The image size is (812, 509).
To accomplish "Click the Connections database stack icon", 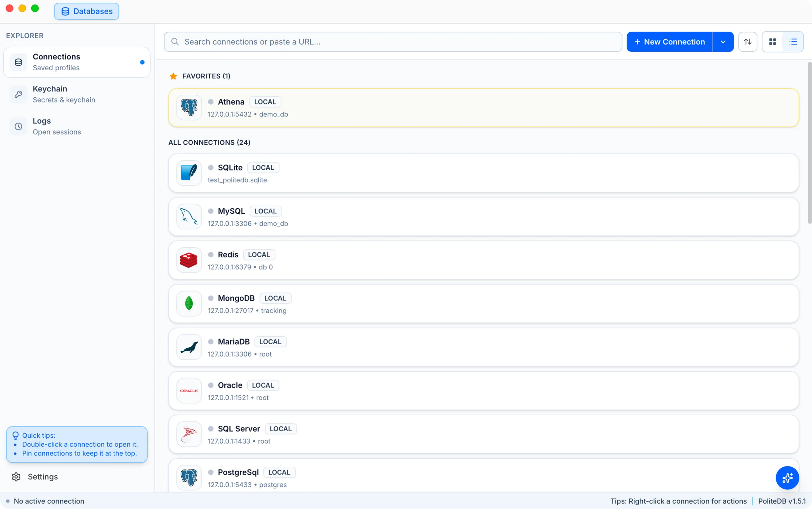I will tap(18, 62).
